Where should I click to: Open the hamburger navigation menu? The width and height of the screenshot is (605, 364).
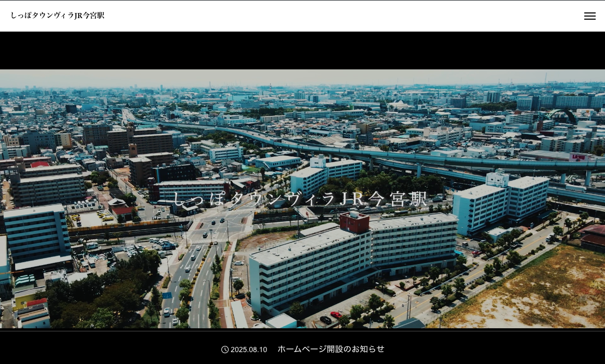[x=589, y=16]
